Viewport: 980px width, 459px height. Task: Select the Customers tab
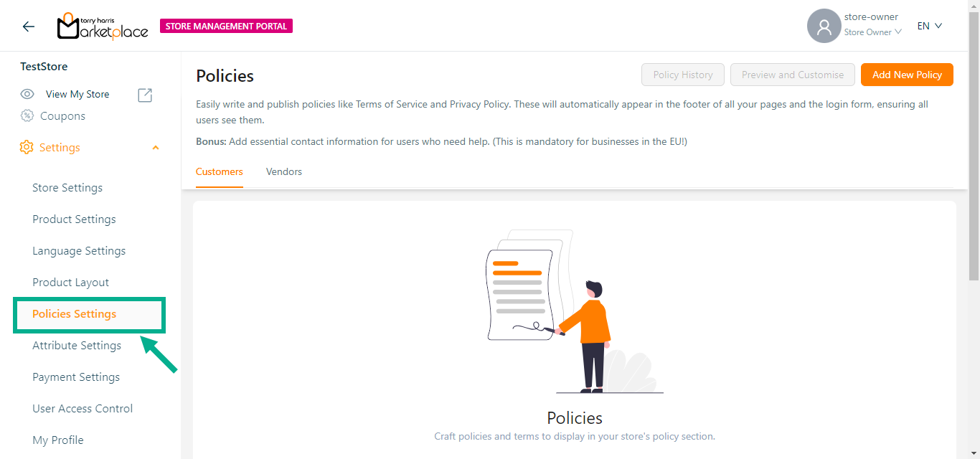[x=220, y=171]
